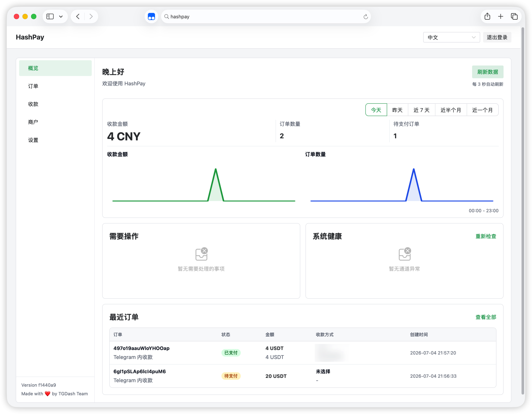Click the 查看全部 link
The image size is (532, 414).
tap(486, 317)
